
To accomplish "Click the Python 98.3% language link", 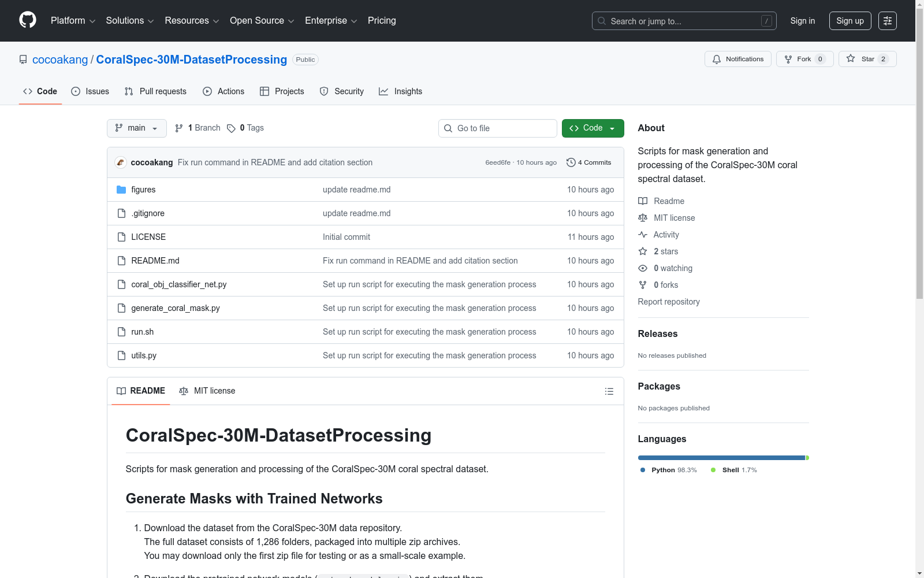I will 669,470.
